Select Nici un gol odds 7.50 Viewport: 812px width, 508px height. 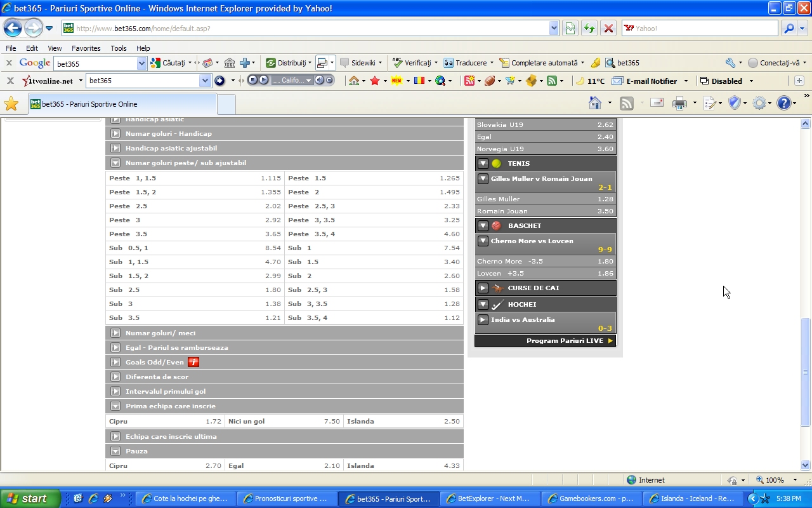tap(284, 421)
